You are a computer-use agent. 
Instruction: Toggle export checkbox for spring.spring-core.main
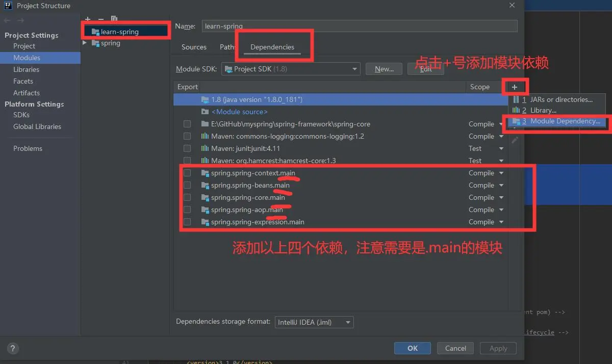187,197
